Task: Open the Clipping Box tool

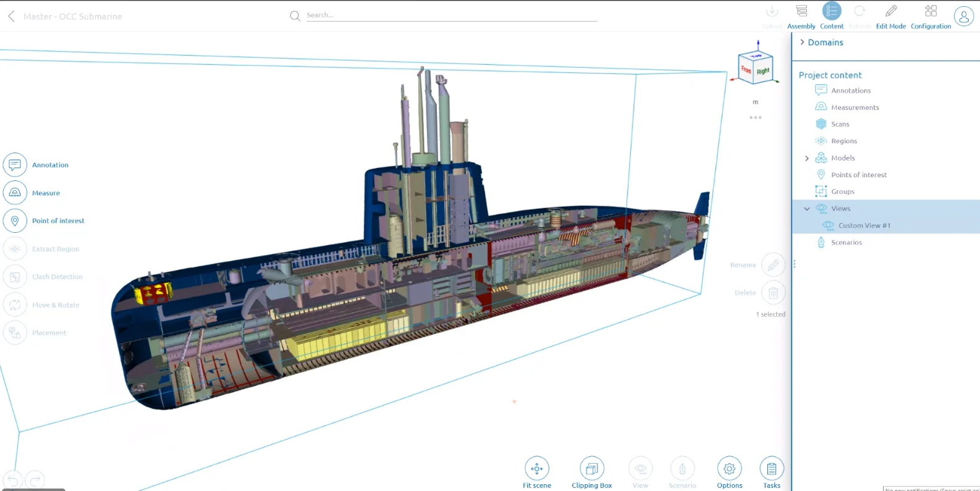Action: (591, 469)
